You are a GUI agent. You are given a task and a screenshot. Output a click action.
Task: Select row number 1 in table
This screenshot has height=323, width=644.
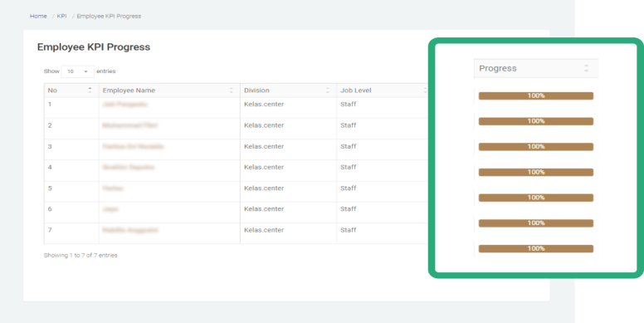50,105
